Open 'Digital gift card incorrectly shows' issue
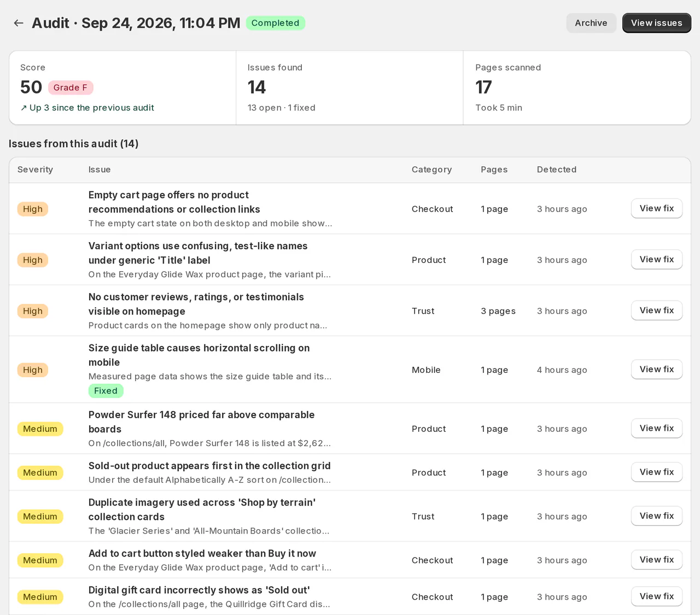Image resolution: width=700 pixels, height=615 pixels. click(199, 590)
